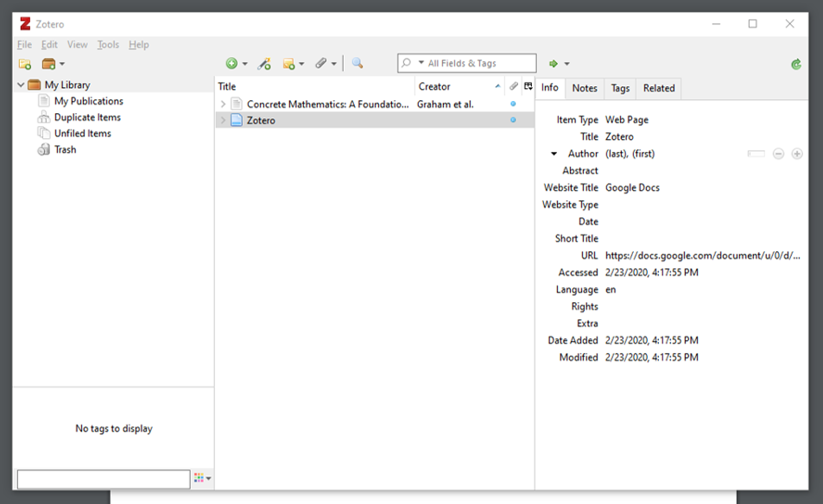Open the Tools menu

click(108, 45)
